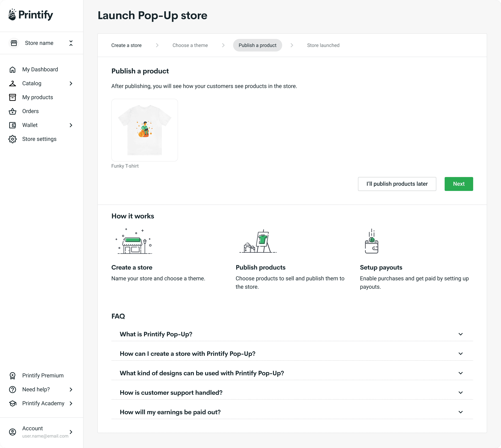The width and height of the screenshot is (501, 448).
Task: Open Printify Premium page
Action: [x=43, y=376]
